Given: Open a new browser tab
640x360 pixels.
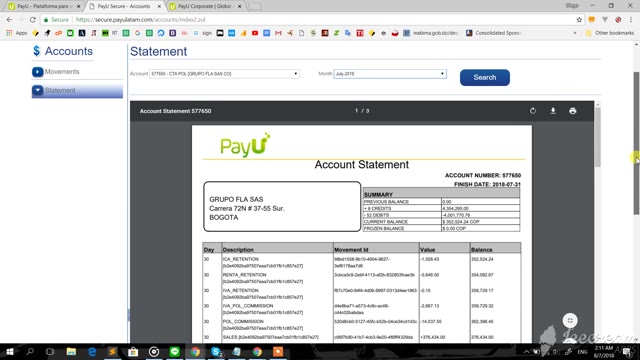Looking at the screenshot, I should pos(256,6).
